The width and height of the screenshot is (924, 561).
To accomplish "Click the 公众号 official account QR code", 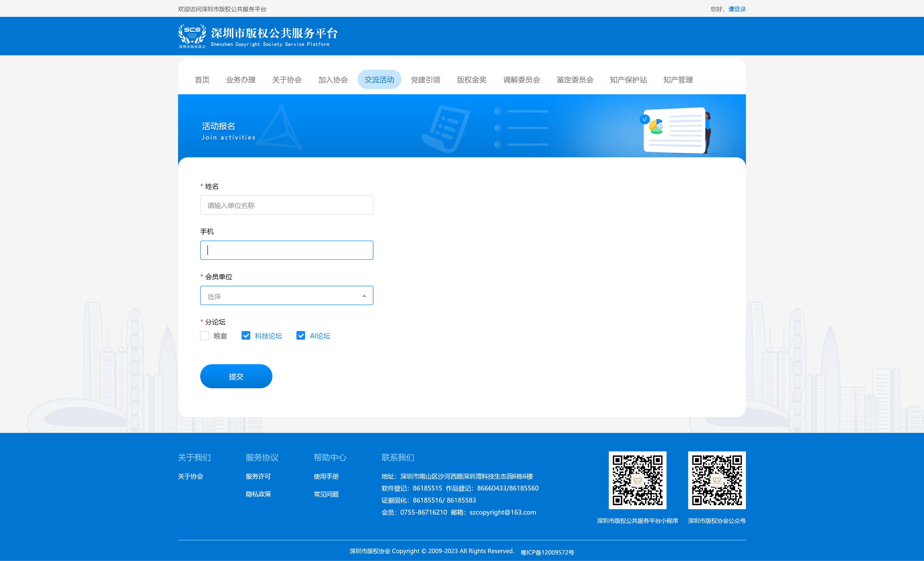I will coord(717,480).
